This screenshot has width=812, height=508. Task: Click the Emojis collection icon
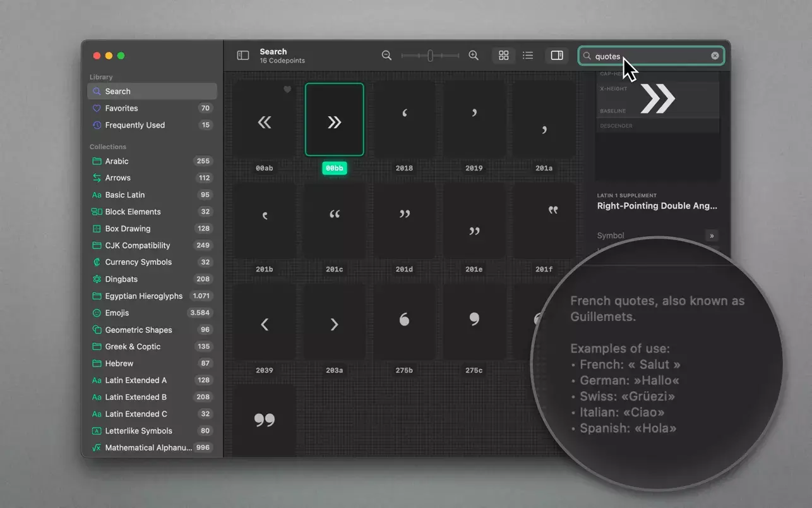(x=97, y=313)
